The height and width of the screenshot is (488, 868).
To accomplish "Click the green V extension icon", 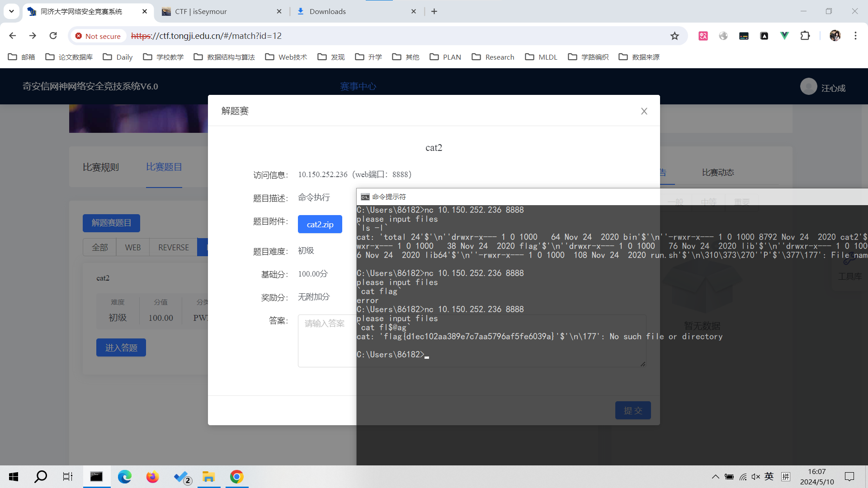I will [x=785, y=36].
